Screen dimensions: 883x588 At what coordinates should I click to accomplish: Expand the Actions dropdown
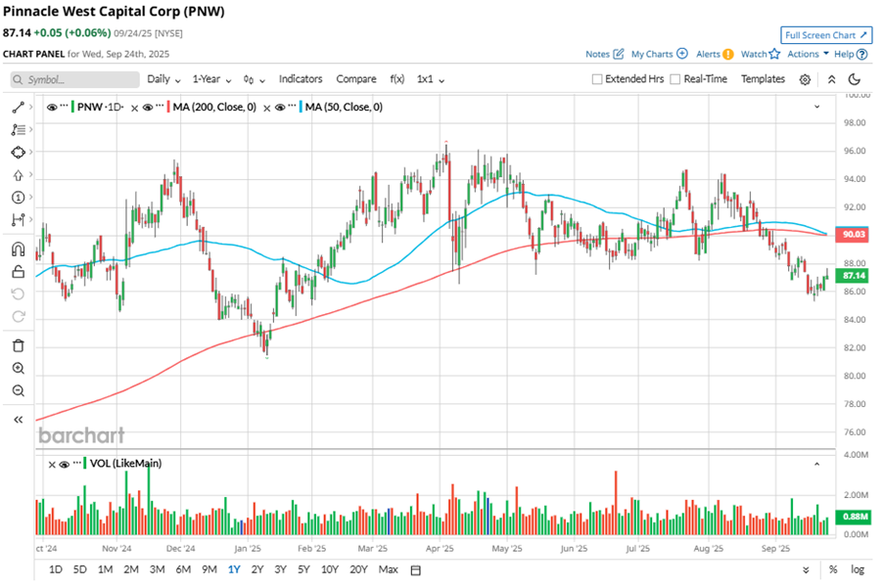[808, 54]
